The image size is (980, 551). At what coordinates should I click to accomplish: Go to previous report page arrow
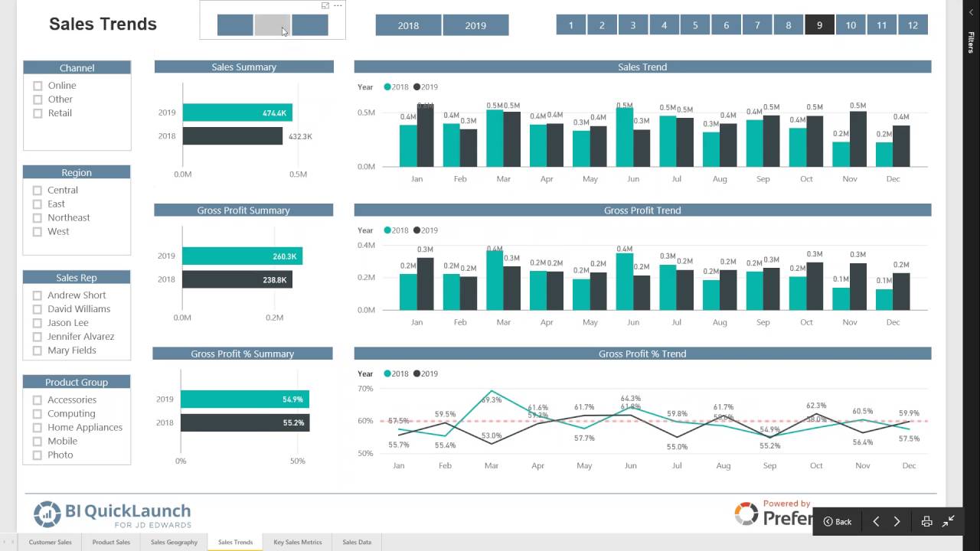[876, 521]
